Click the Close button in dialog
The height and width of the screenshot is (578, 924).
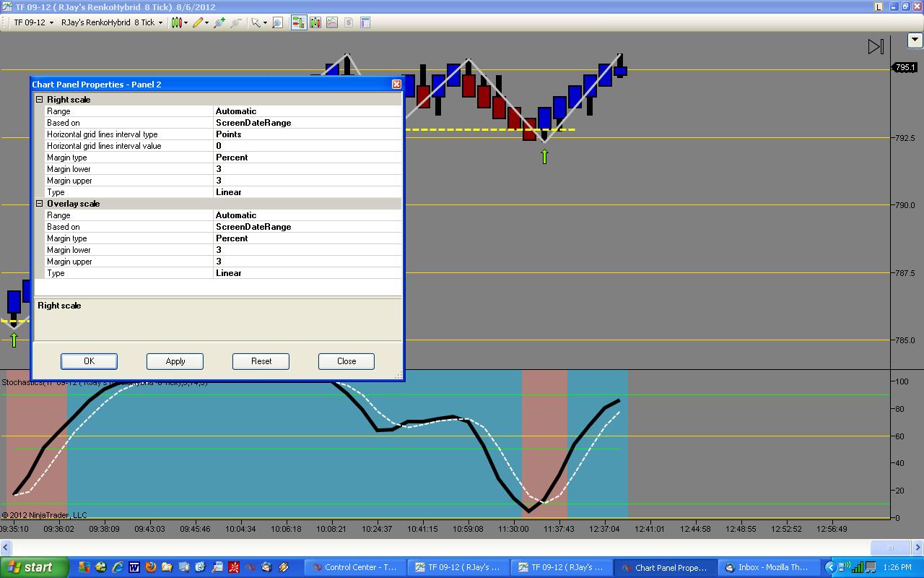(346, 361)
